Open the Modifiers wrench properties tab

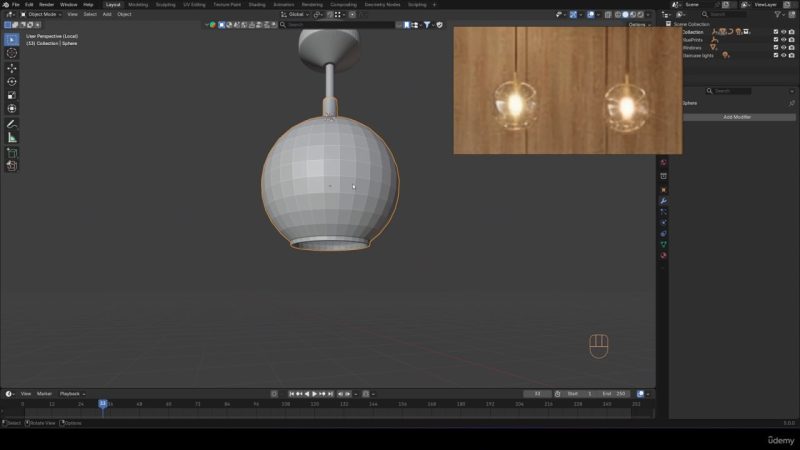coord(663,201)
